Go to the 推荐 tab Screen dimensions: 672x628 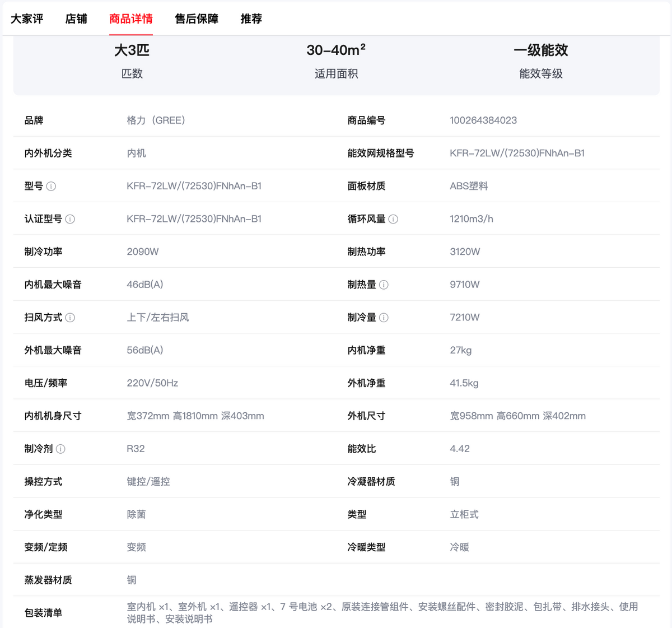coord(251,18)
